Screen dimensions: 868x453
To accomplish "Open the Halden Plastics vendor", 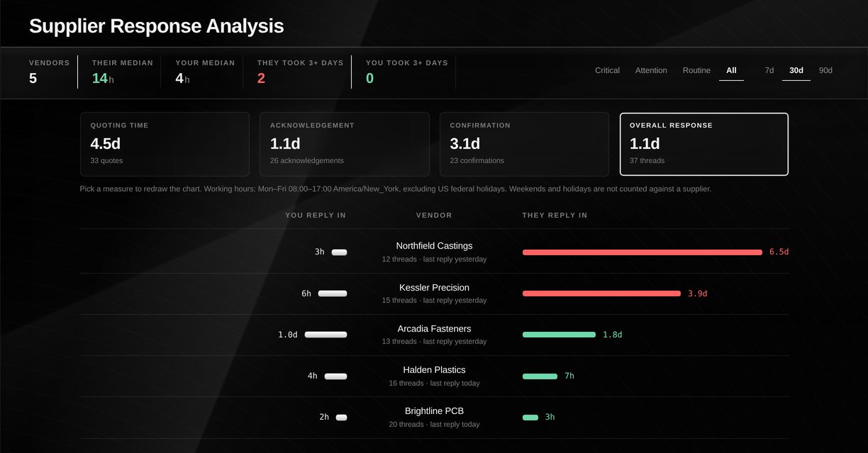I will coord(434,369).
